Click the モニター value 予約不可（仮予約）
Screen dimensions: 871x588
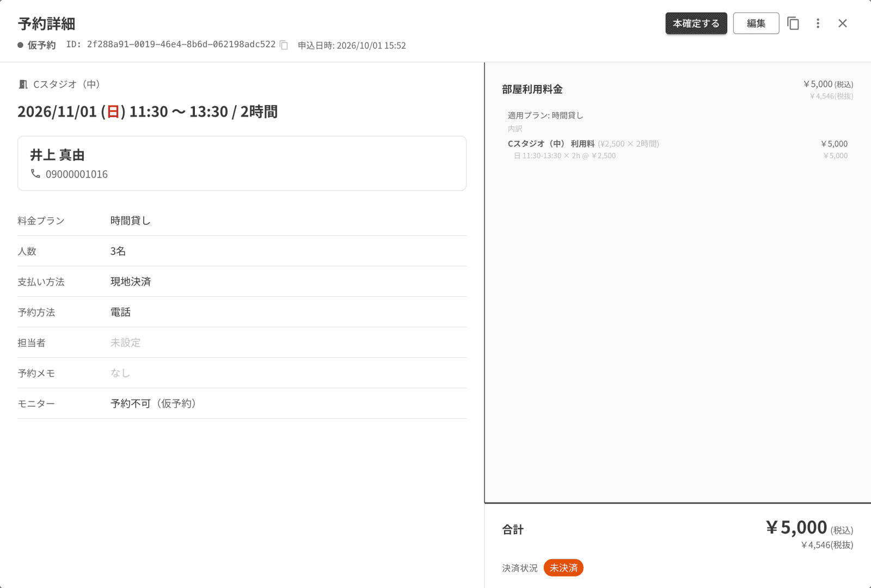pos(154,403)
